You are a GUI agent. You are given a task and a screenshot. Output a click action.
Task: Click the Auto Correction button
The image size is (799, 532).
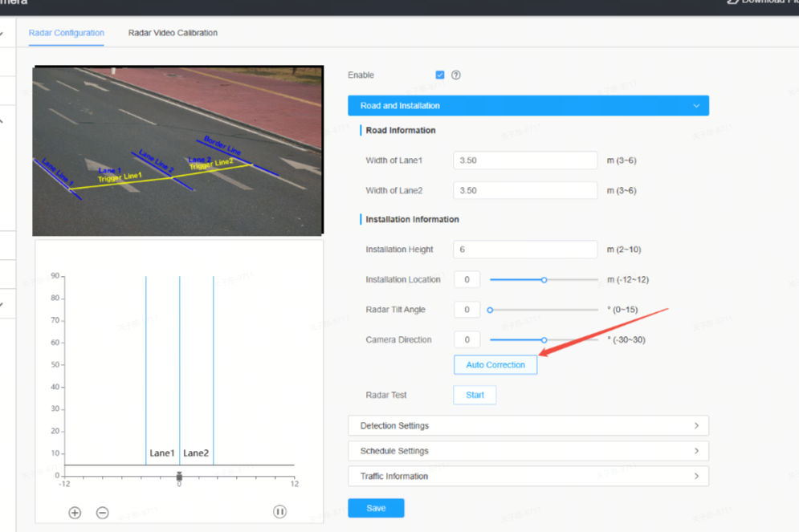[x=495, y=364]
